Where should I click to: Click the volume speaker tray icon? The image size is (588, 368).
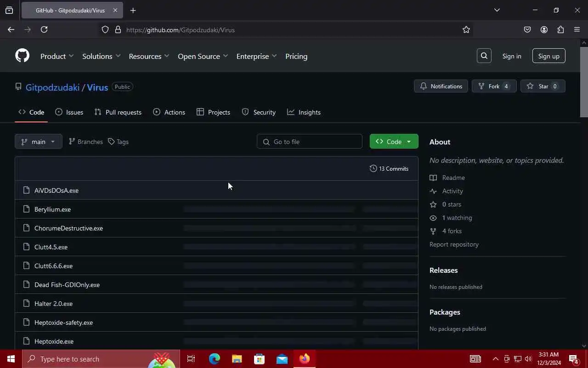click(x=528, y=359)
